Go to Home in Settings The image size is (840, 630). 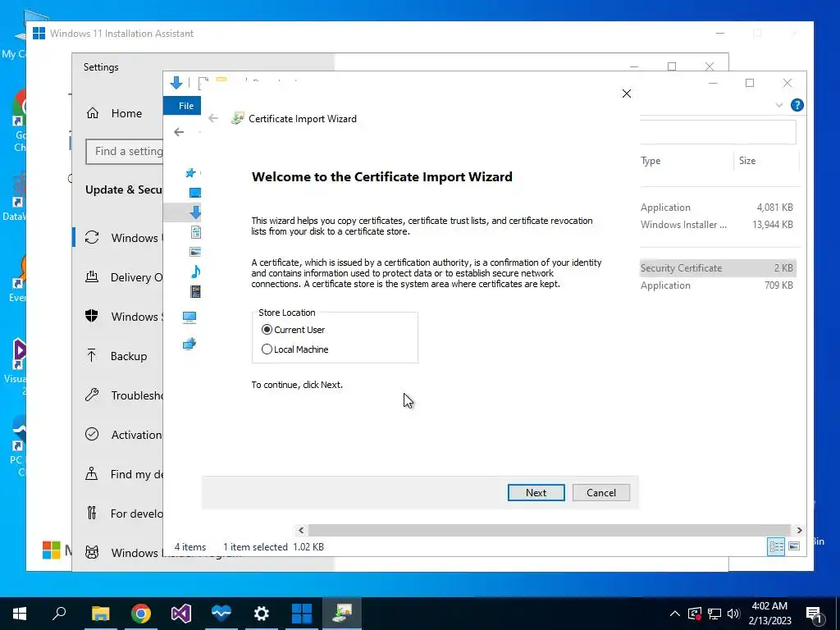click(x=115, y=113)
